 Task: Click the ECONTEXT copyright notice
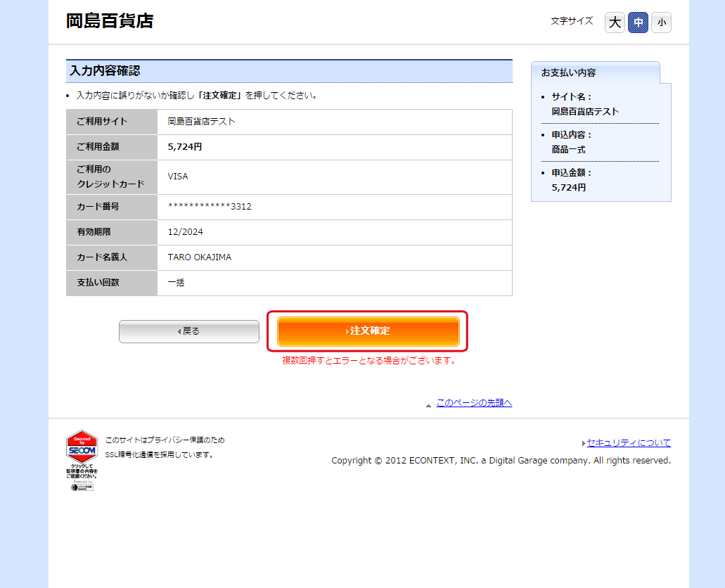click(x=501, y=460)
